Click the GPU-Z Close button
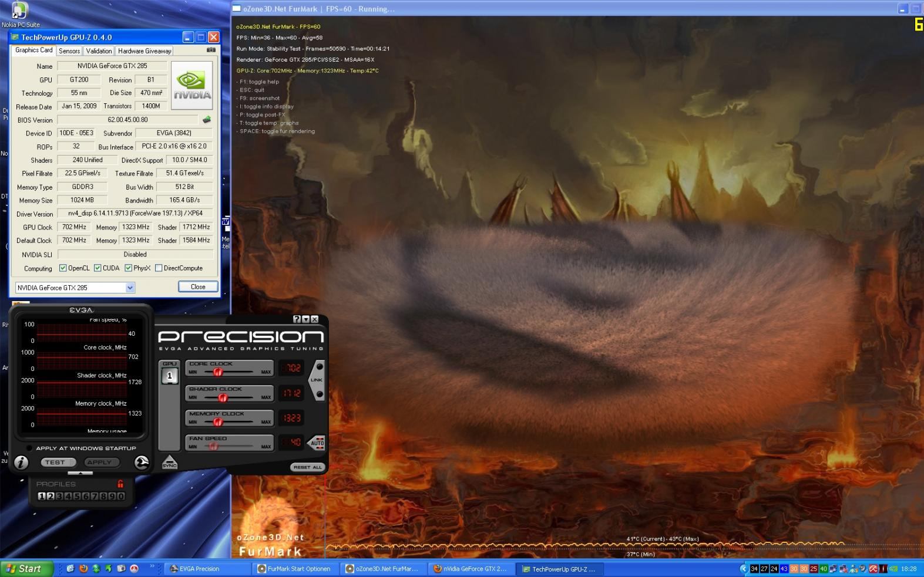924x577 pixels. coord(198,286)
